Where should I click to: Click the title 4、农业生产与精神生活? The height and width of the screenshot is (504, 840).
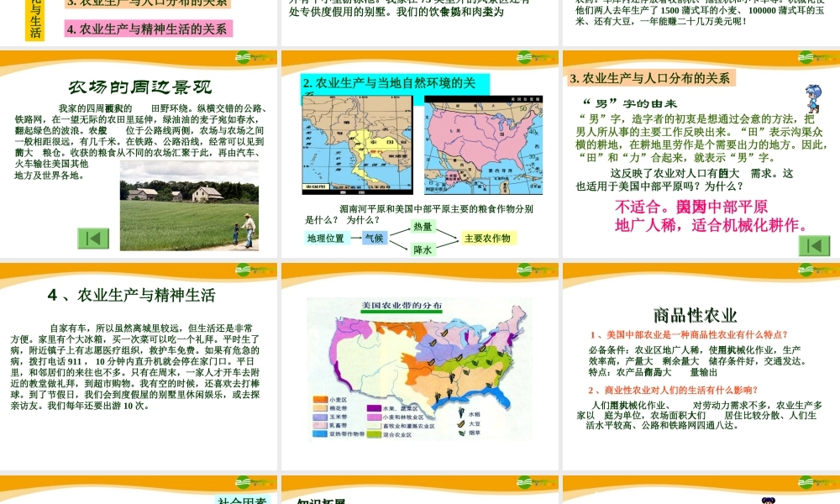pos(131,295)
